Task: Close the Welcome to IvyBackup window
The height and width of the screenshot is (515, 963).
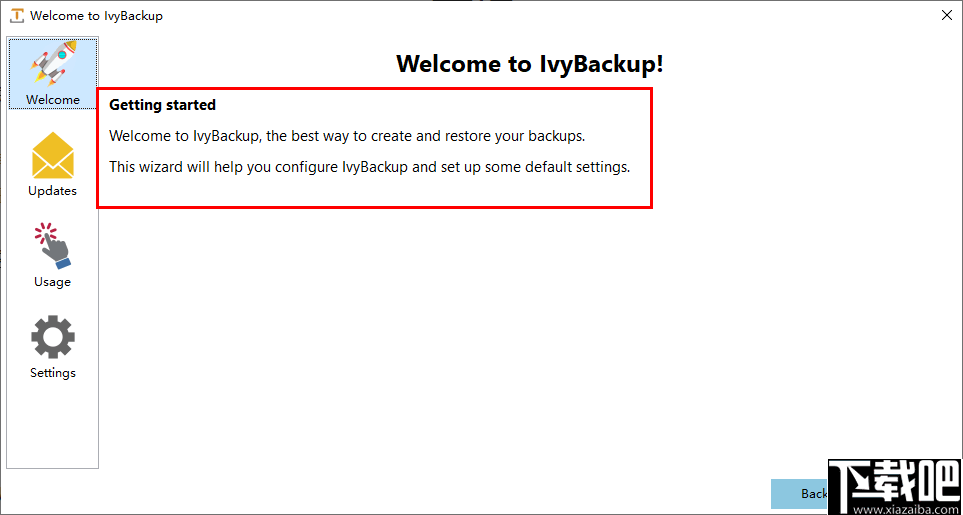Action: click(x=946, y=15)
